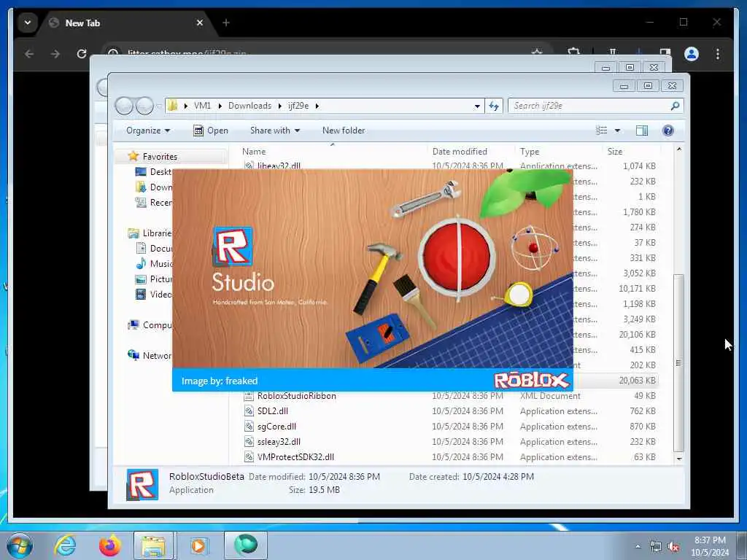The height and width of the screenshot is (560, 747).
Task: Open the Chrome tab search dropdown
Action: pyautogui.click(x=27, y=23)
